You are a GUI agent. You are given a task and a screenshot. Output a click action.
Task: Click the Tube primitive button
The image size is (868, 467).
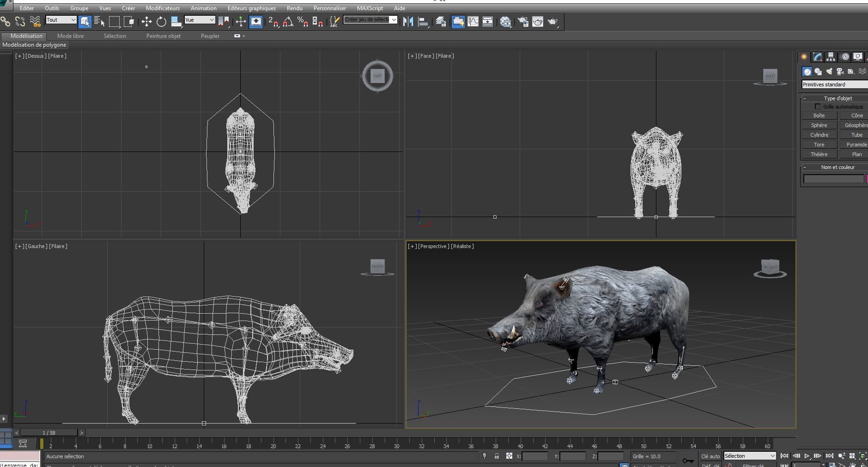(855, 135)
